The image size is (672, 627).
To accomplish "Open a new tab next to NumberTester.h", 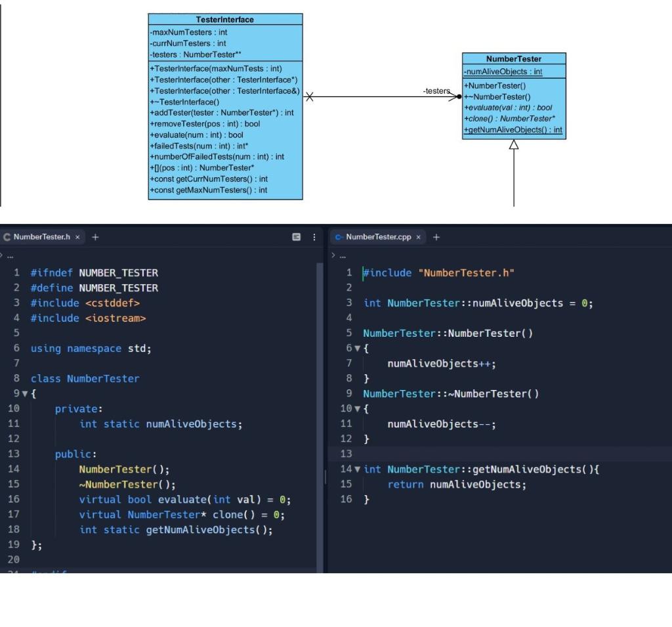I will click(95, 237).
